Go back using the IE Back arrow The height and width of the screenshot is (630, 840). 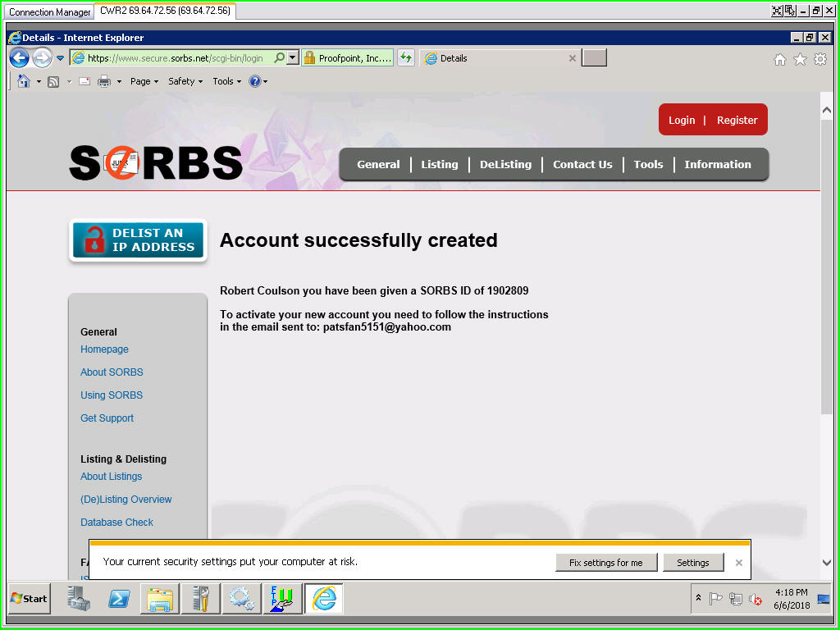click(x=20, y=58)
